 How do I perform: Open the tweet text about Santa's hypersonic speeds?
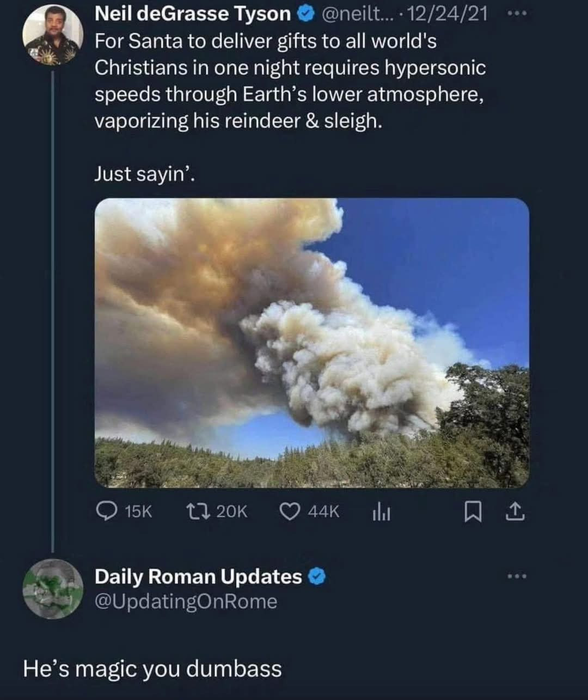290,81
